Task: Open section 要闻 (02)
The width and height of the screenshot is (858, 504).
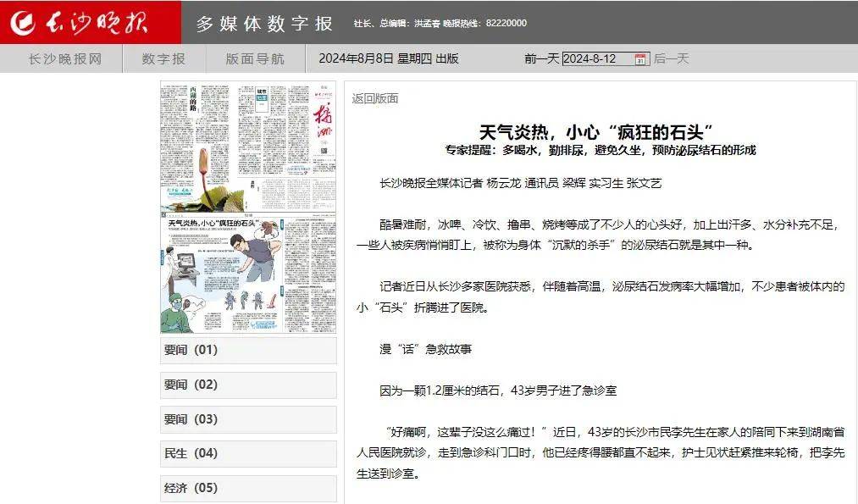Action: 247,385
